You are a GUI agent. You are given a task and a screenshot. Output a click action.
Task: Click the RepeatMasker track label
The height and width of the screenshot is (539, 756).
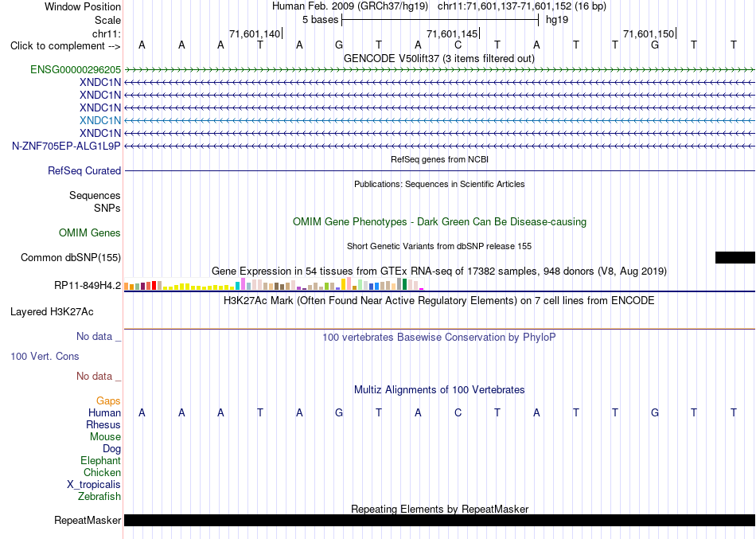(88, 520)
